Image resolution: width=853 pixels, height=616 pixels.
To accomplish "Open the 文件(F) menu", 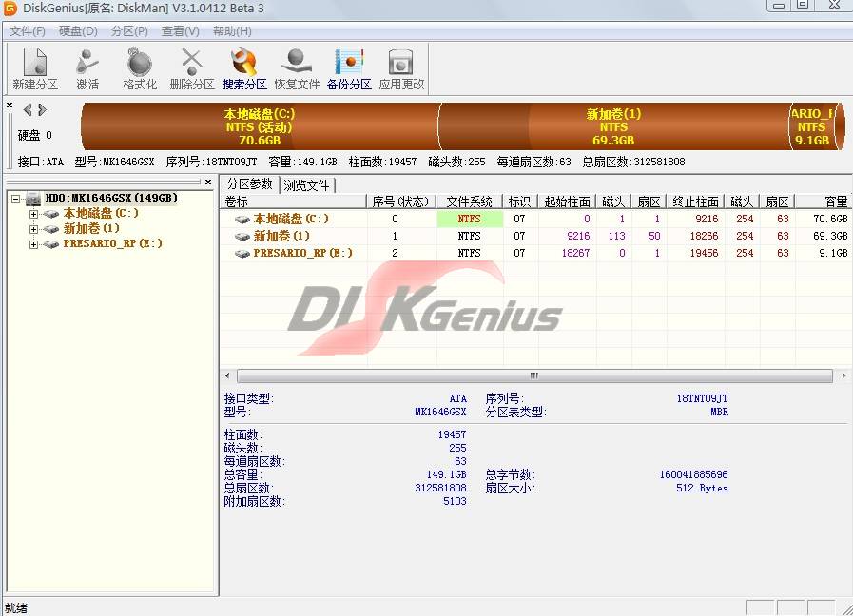I will click(28, 31).
